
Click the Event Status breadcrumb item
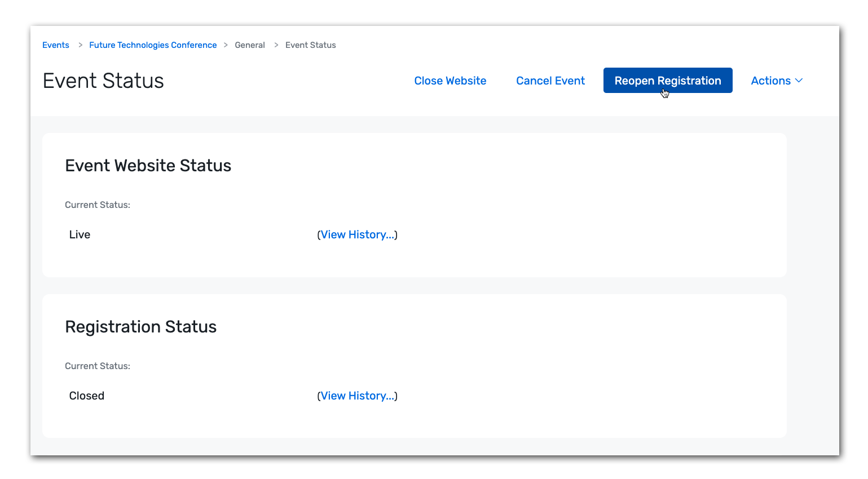click(x=310, y=45)
